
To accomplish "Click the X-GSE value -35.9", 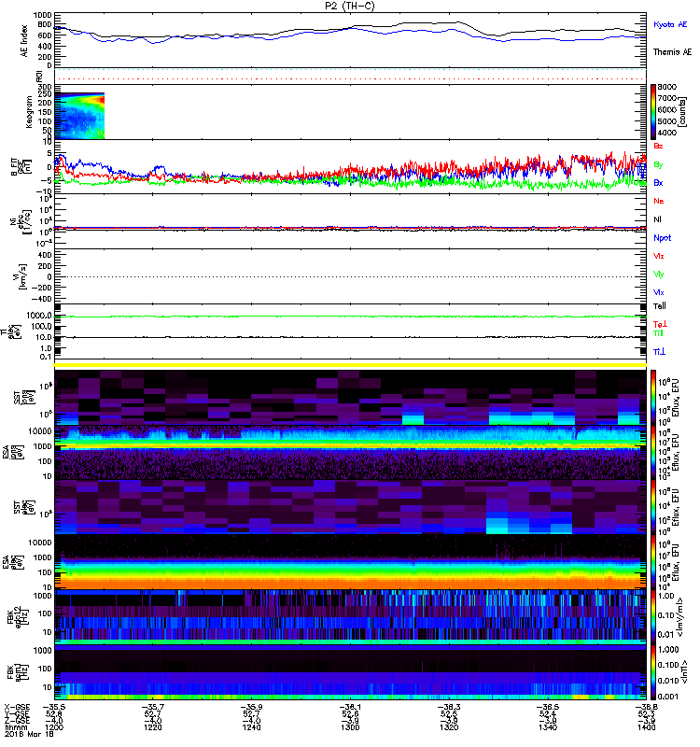I will (251, 707).
